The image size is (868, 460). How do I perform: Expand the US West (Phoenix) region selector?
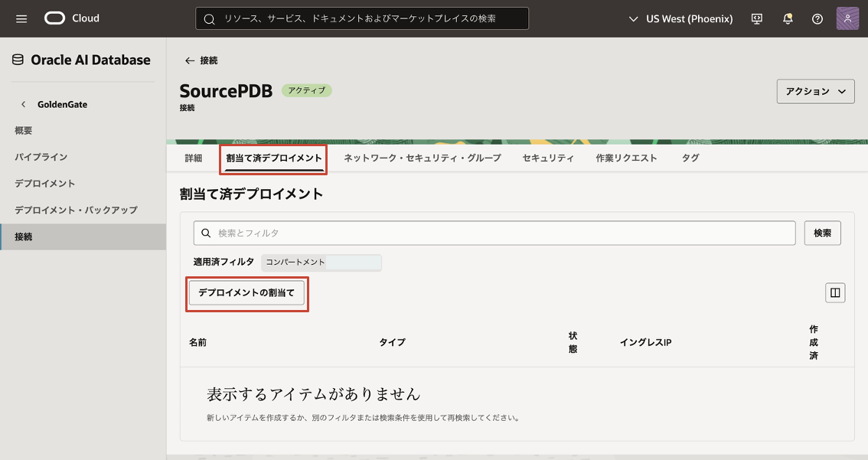pyautogui.click(x=680, y=18)
